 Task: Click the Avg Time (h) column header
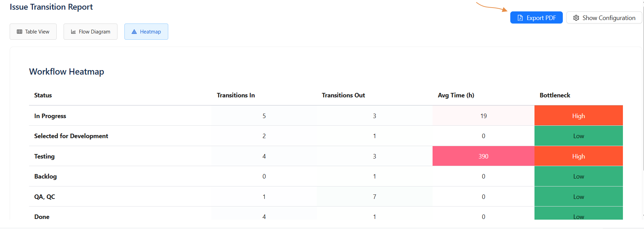pos(456,95)
